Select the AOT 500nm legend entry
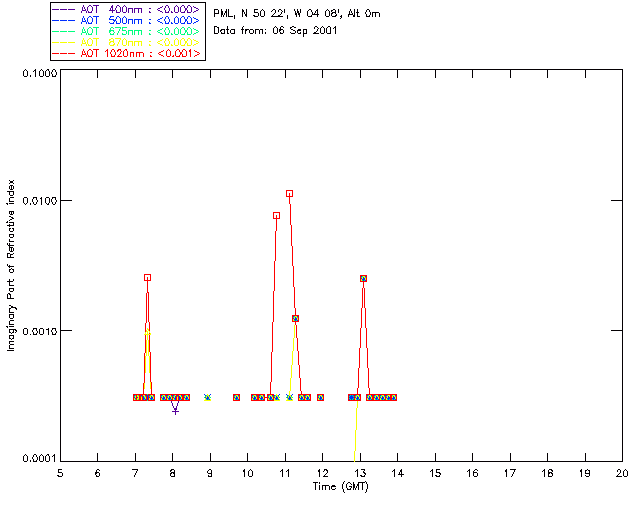The height and width of the screenshot is (512, 640). click(127, 20)
